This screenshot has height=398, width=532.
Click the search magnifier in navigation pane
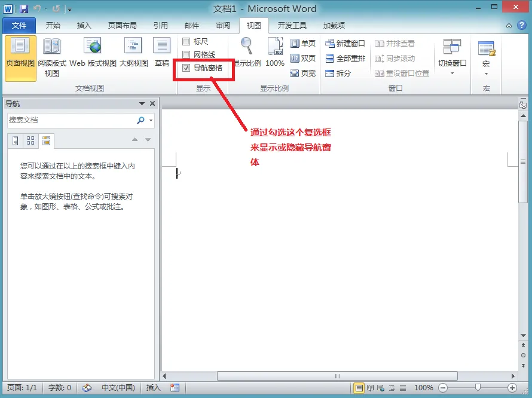coord(140,120)
